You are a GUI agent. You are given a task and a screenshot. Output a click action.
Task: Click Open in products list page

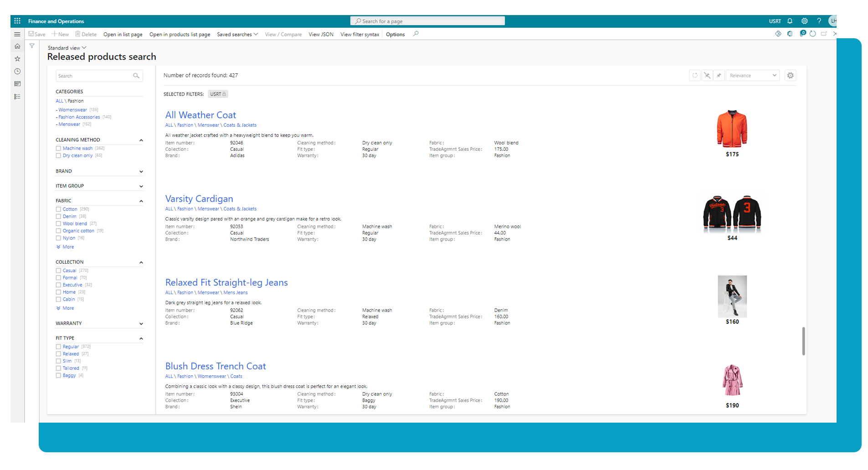click(180, 34)
